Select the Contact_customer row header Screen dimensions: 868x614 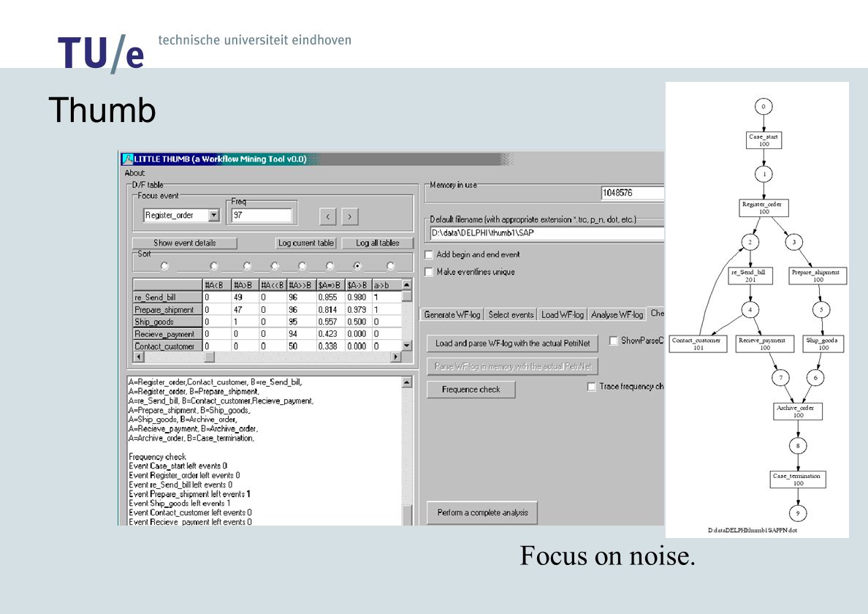tap(168, 346)
